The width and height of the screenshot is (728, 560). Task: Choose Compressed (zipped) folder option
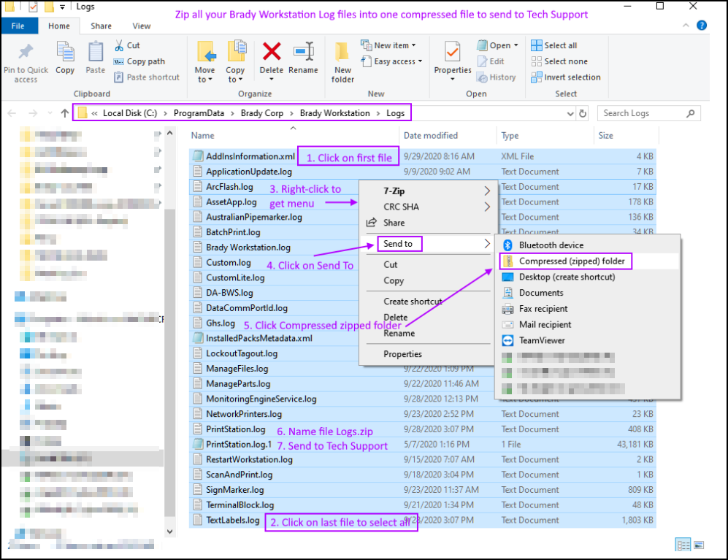coord(565,261)
